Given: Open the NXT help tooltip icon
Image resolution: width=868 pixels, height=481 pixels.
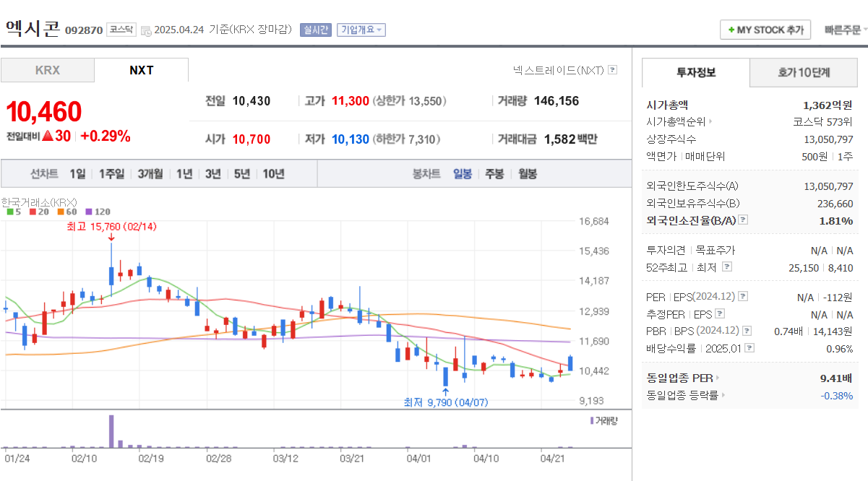Looking at the screenshot, I should (611, 69).
